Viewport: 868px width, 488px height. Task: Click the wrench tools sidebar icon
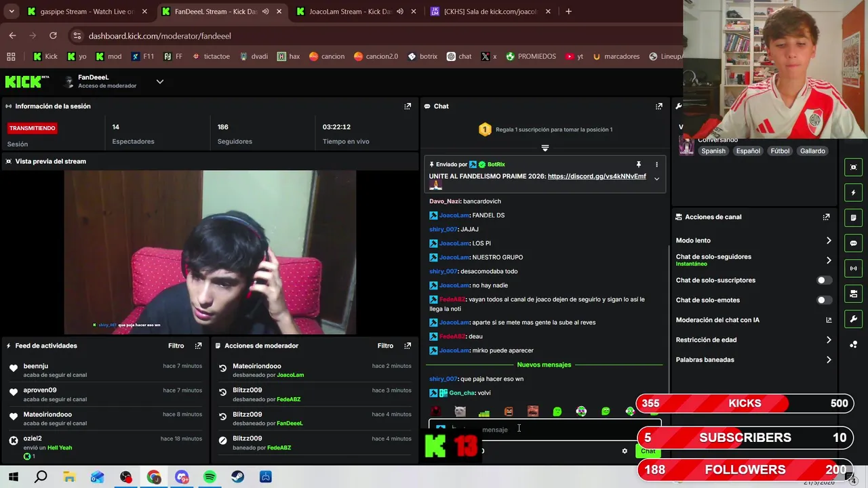point(853,319)
